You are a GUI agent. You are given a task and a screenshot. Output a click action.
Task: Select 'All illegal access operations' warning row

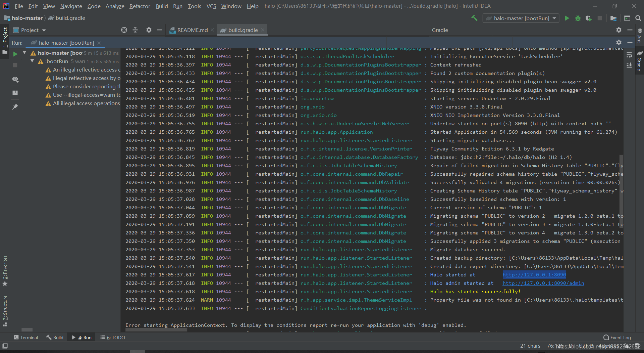tap(83, 103)
